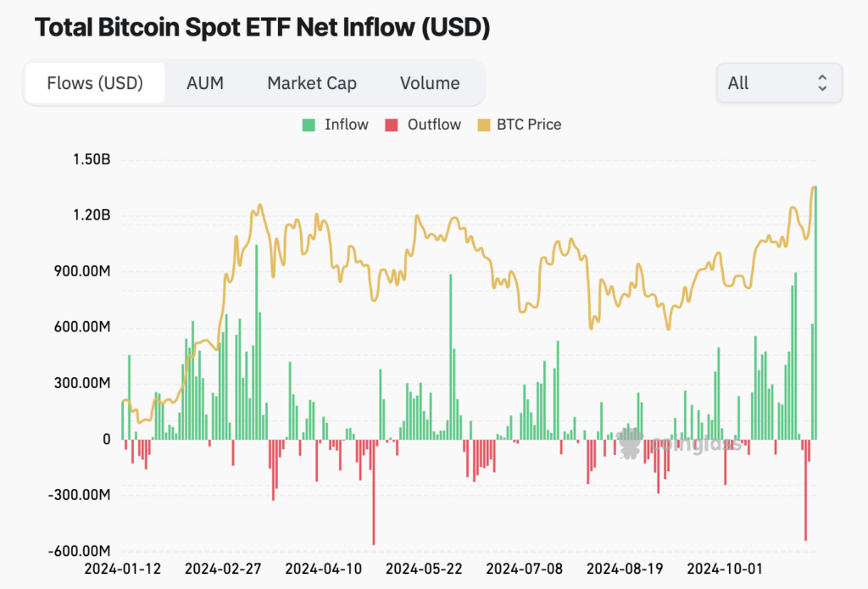Hide the Inflow series via its legend label
This screenshot has width=868, height=589.
click(x=346, y=125)
